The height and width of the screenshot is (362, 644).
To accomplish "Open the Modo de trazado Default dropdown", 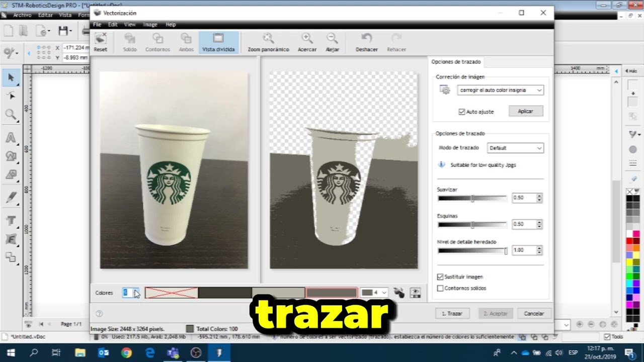I will pos(515,148).
